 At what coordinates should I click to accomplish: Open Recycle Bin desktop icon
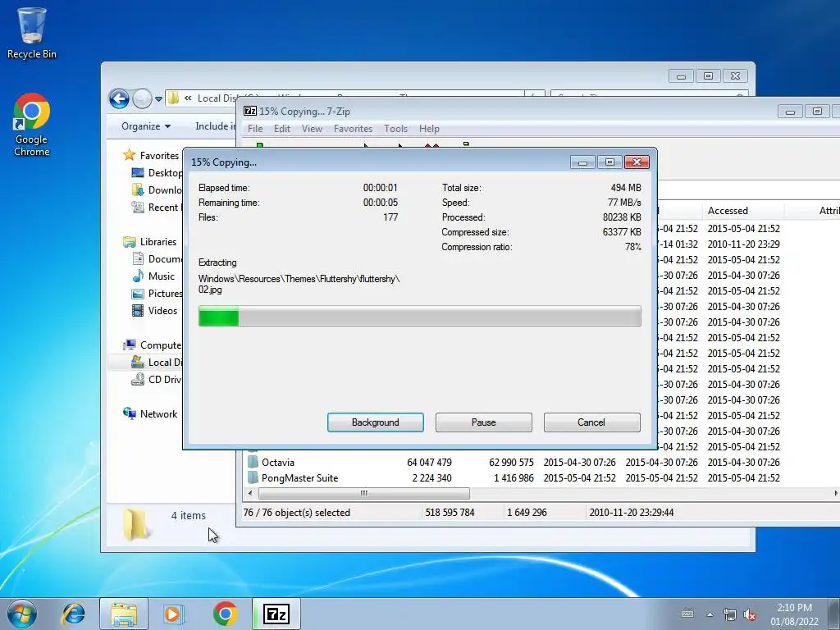pos(32,33)
